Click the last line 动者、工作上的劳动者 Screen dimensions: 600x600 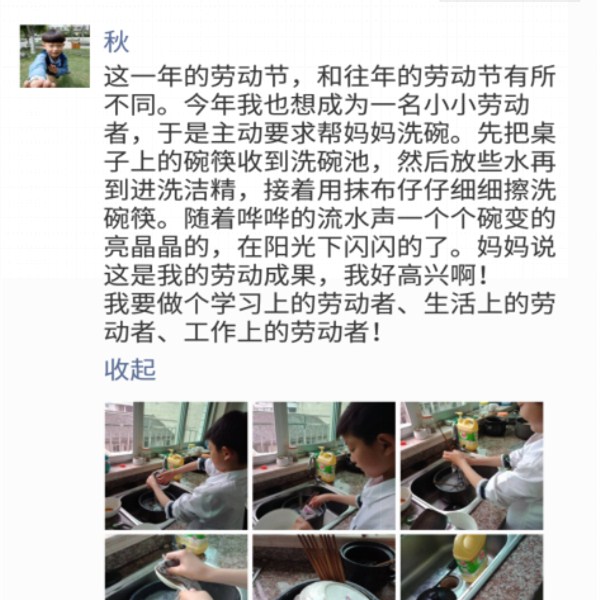242,332
